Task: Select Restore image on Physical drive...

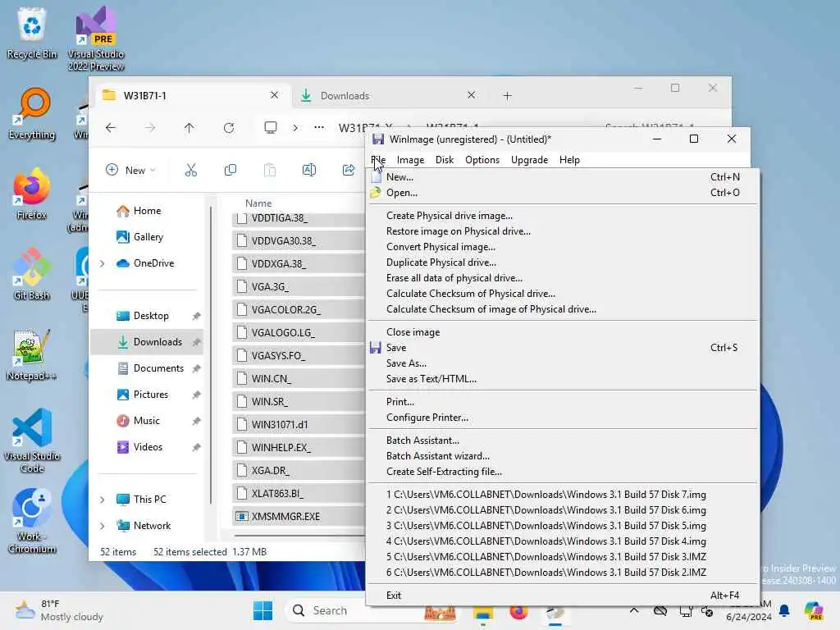Action: pos(563,231)
